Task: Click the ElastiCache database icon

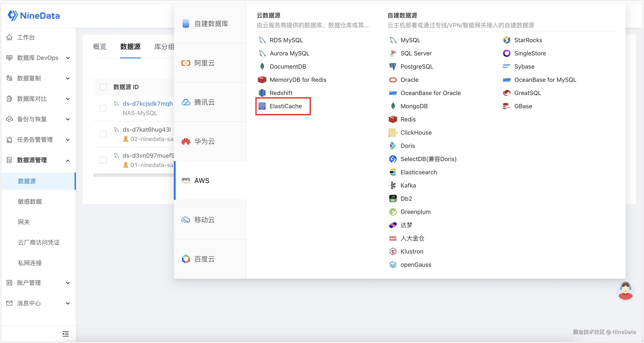Action: (262, 106)
